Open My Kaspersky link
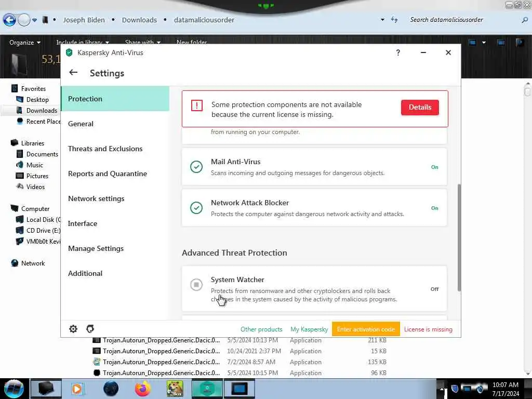Viewport: 532px width, 399px height. pyautogui.click(x=309, y=329)
